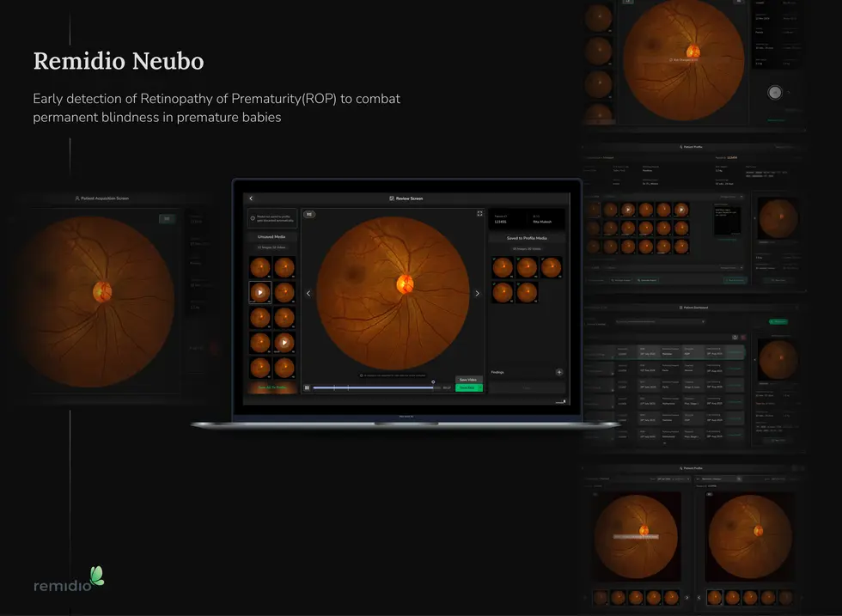Screen dimensions: 842x616
Task: Show previous image with left arrow
Action: point(308,293)
